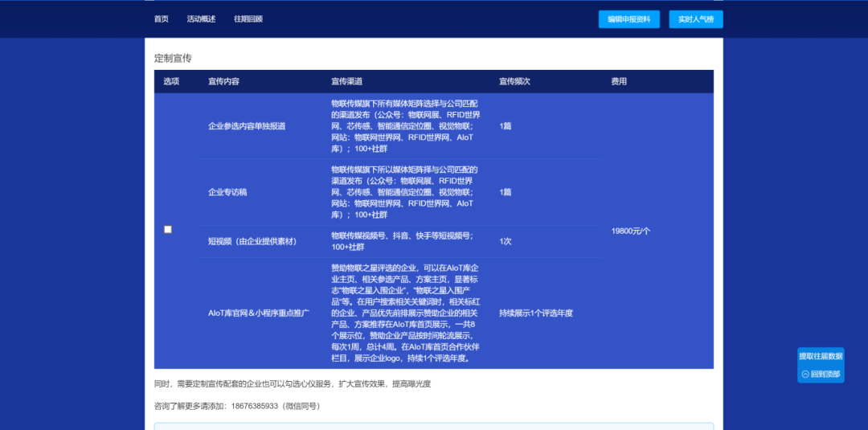Click channel description for 企业参选内容单独报道 row

pos(406,126)
